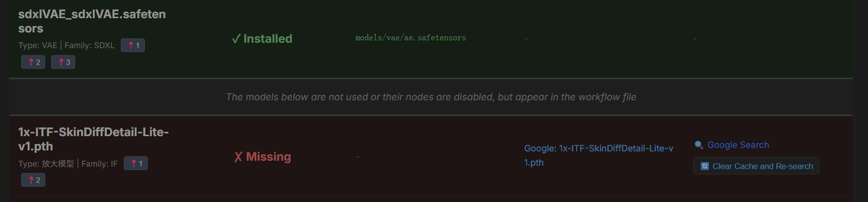Click the Type: VAE | Family: SDXL text

tap(66, 45)
